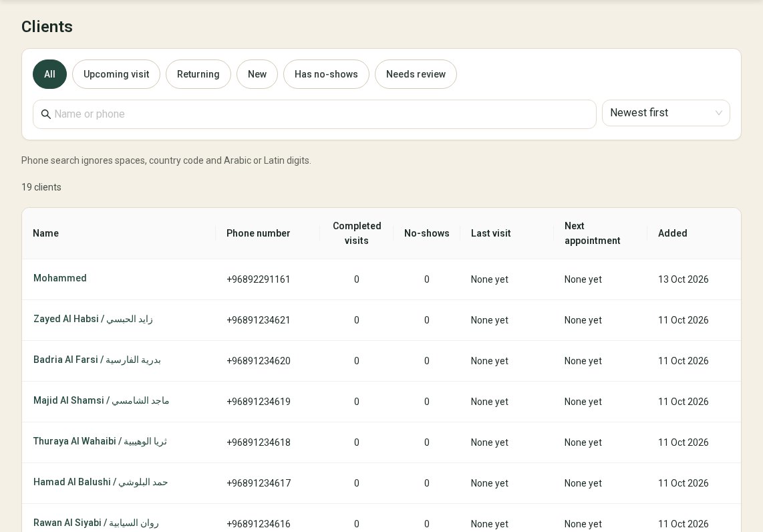Image resolution: width=763 pixels, height=532 pixels.
Task: Switch to the New clients filter
Action: (x=257, y=74)
